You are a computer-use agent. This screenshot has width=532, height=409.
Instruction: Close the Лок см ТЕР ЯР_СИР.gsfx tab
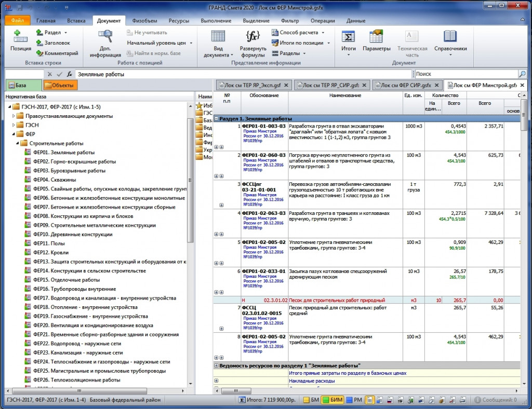(364, 85)
